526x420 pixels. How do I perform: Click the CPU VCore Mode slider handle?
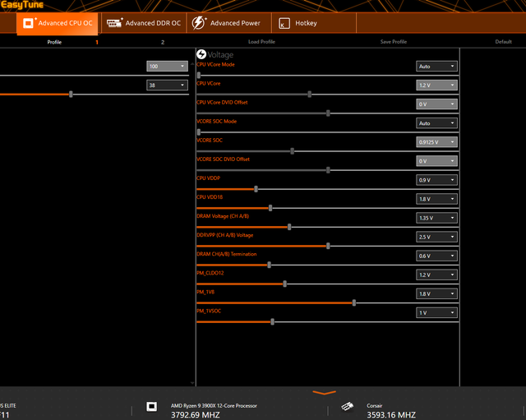tap(199, 76)
